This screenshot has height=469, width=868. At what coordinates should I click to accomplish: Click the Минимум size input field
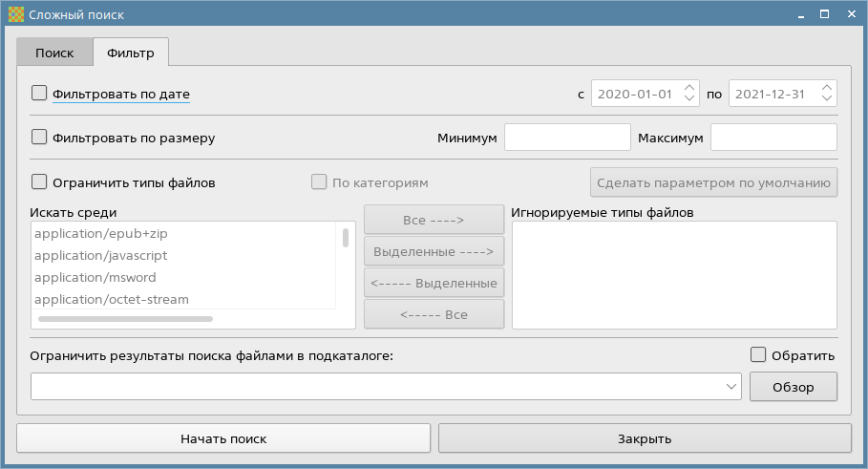click(567, 138)
